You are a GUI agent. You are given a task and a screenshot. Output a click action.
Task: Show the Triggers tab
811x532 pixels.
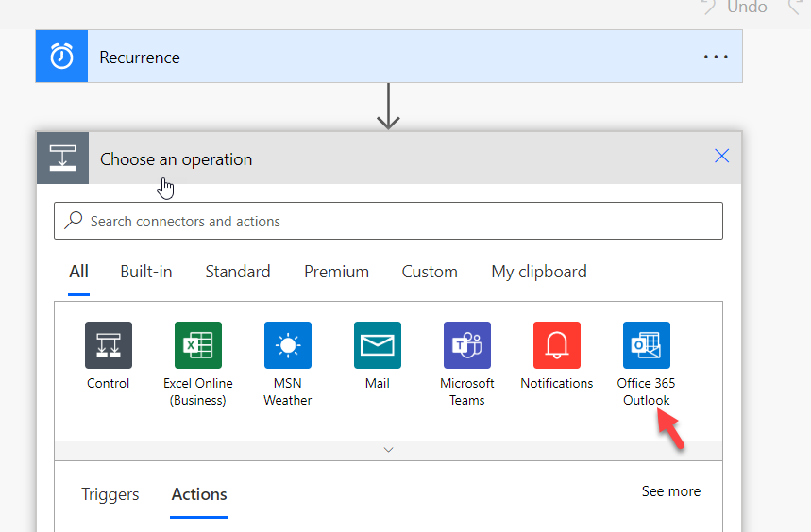110,494
